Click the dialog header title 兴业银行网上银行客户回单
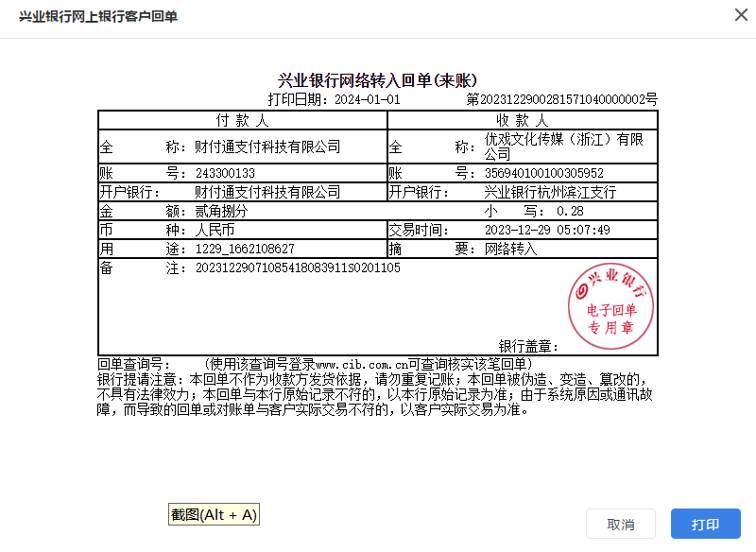This screenshot has width=756, height=552. point(98,16)
